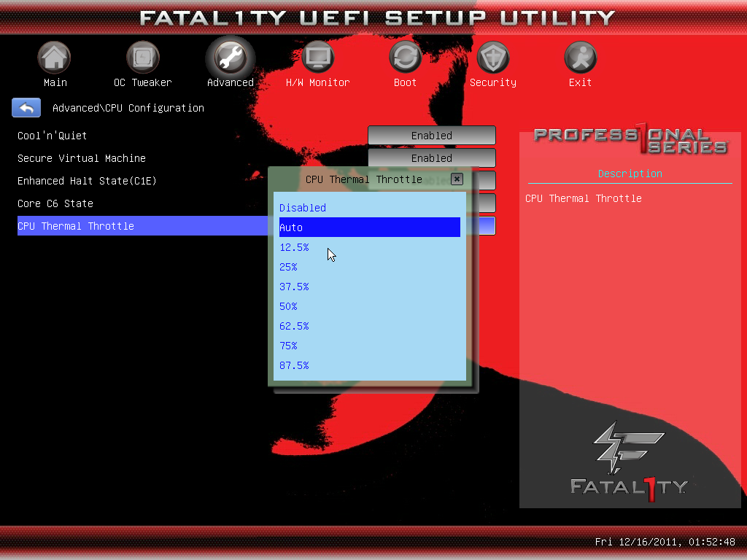Set thermal throttle to 62.5%
Viewport: 747px width, 560px height.
(x=370, y=326)
